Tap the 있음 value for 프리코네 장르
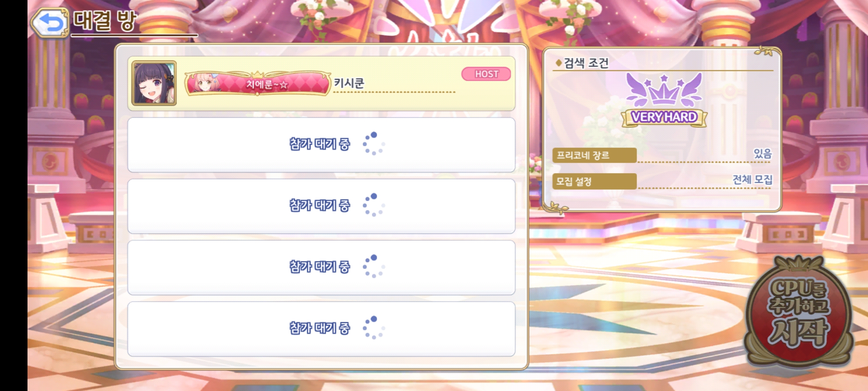The image size is (868, 391). tap(762, 154)
